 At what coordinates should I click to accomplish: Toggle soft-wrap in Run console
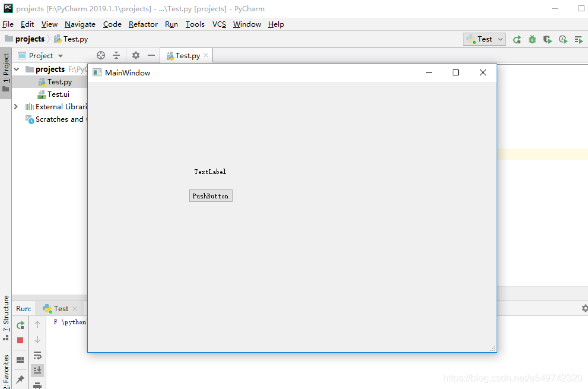coord(37,355)
